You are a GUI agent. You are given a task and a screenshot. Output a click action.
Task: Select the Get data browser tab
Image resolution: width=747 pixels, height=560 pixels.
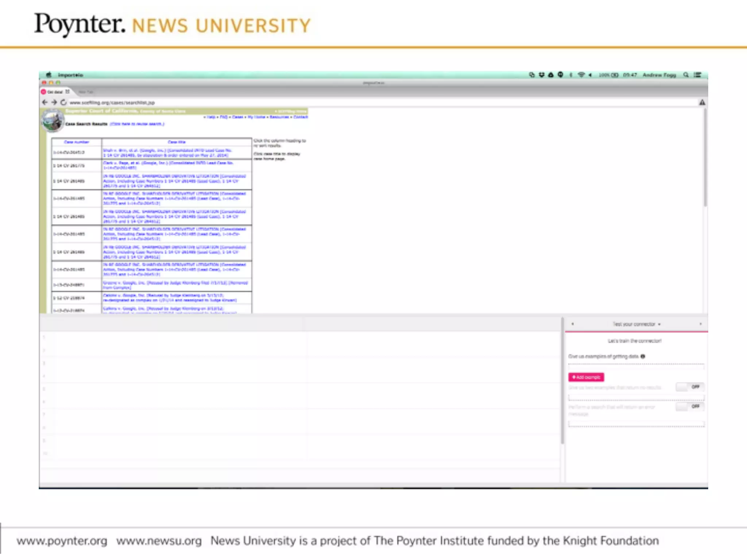click(55, 92)
